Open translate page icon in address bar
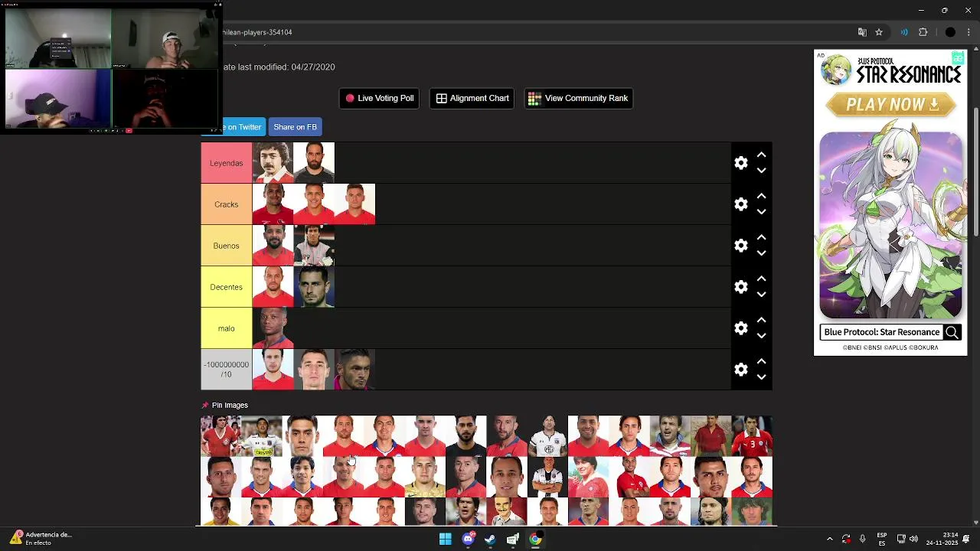This screenshot has width=980, height=551. click(862, 32)
